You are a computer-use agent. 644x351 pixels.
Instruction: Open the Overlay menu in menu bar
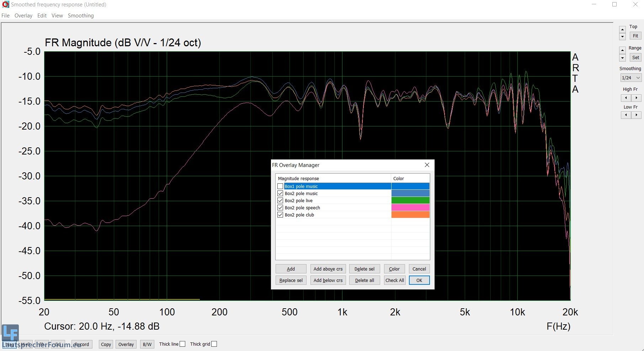click(x=23, y=16)
